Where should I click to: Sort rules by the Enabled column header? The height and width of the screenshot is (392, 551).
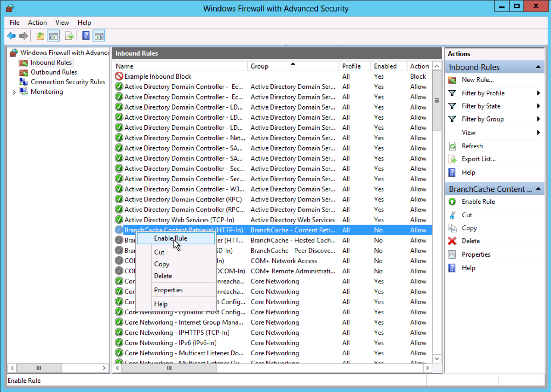tap(389, 66)
